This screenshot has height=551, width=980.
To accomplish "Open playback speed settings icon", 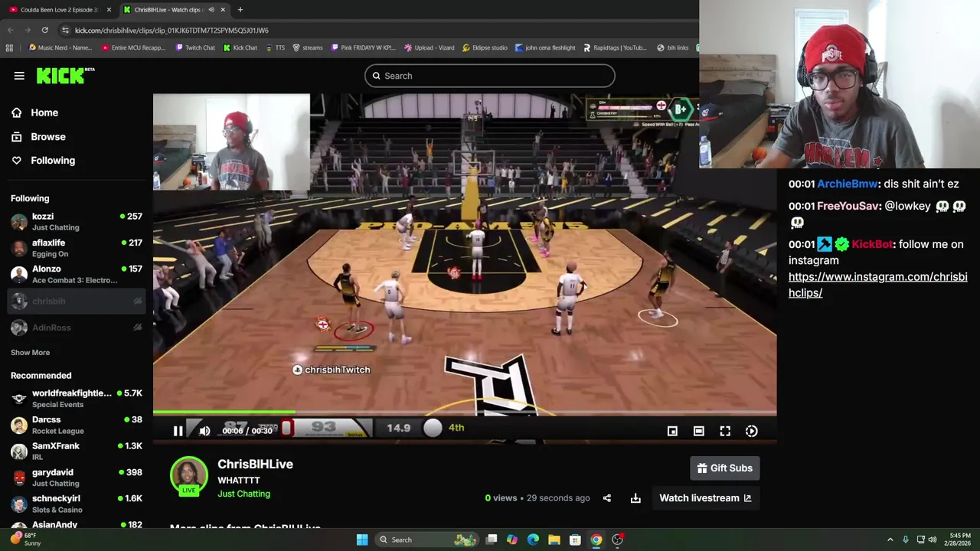I will (751, 431).
